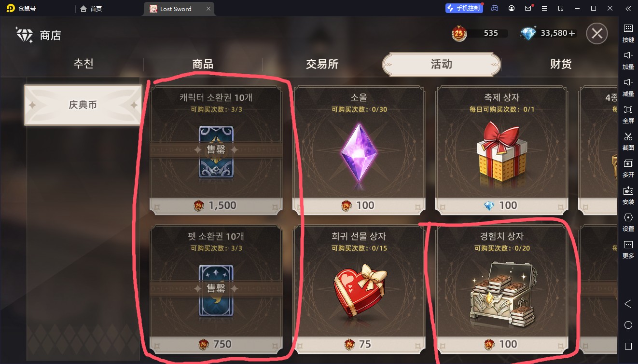This screenshot has width=638, height=364.
Task: Open emulator 设置 settings
Action: click(628, 222)
